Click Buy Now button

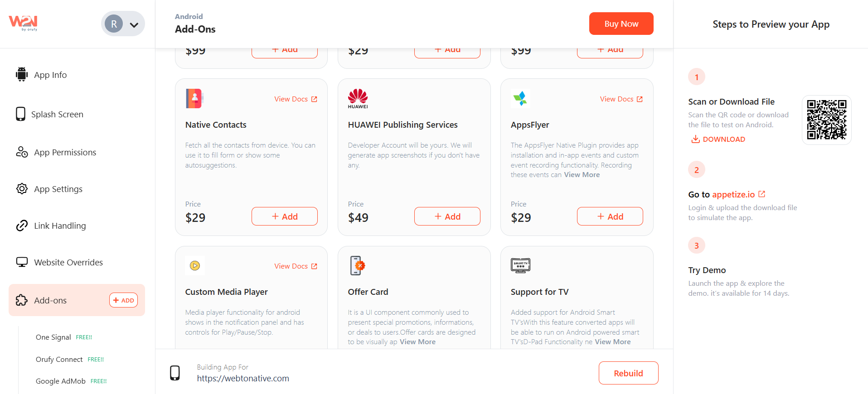click(x=621, y=24)
